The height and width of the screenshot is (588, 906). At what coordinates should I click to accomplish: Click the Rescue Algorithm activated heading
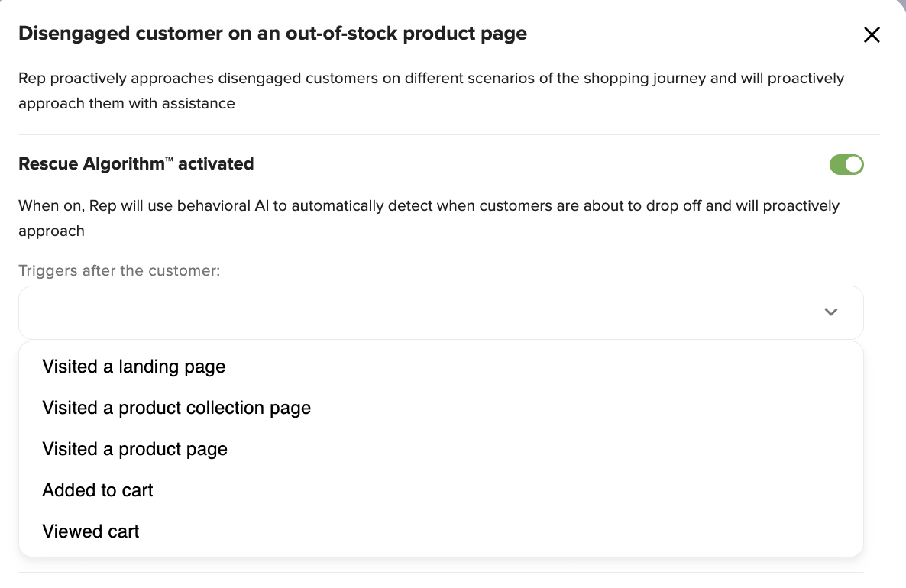click(137, 164)
